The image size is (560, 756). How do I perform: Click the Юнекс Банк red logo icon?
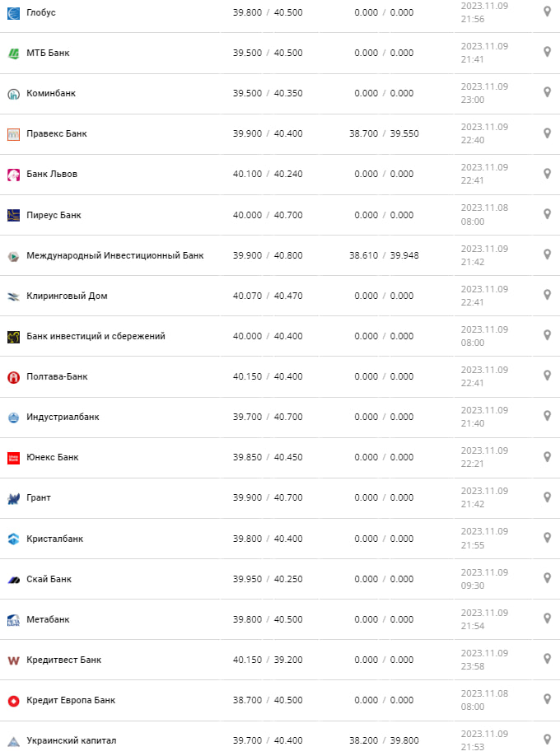click(13, 458)
